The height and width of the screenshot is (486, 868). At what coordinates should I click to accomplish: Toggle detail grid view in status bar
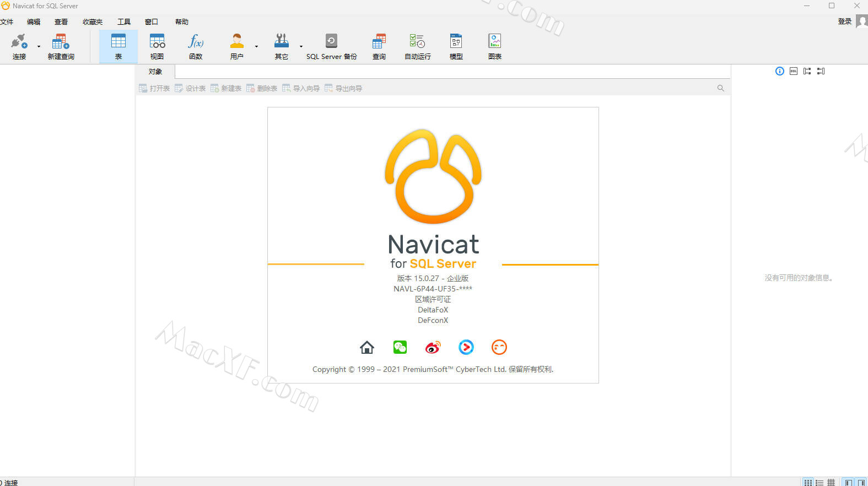tap(831, 482)
